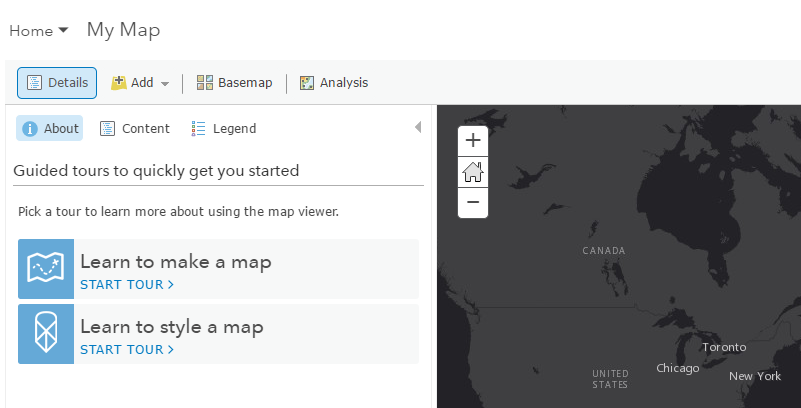Click the Learn to make a map heading
This screenshot has width=801, height=408.
point(176,262)
